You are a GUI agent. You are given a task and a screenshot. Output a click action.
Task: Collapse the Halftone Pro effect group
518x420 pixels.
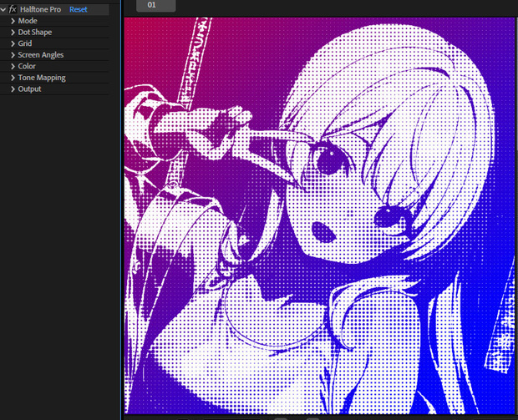click(x=3, y=10)
